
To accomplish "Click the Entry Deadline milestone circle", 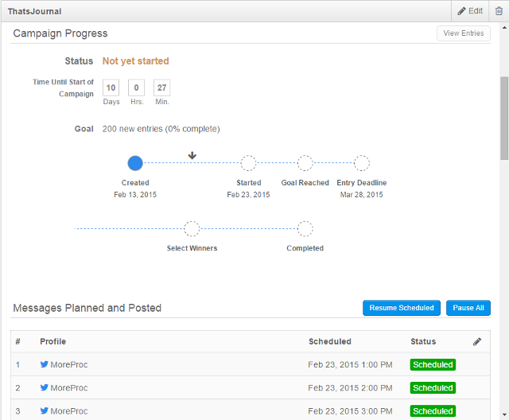I will click(x=362, y=163).
